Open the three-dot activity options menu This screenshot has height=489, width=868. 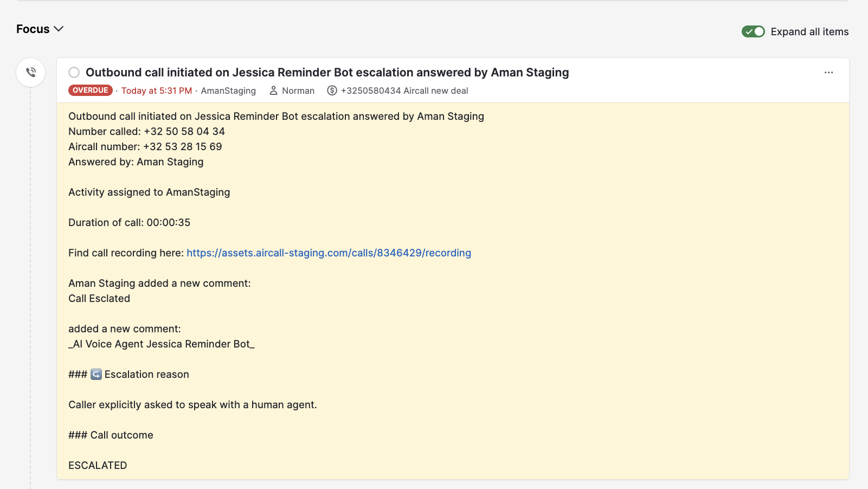point(828,73)
